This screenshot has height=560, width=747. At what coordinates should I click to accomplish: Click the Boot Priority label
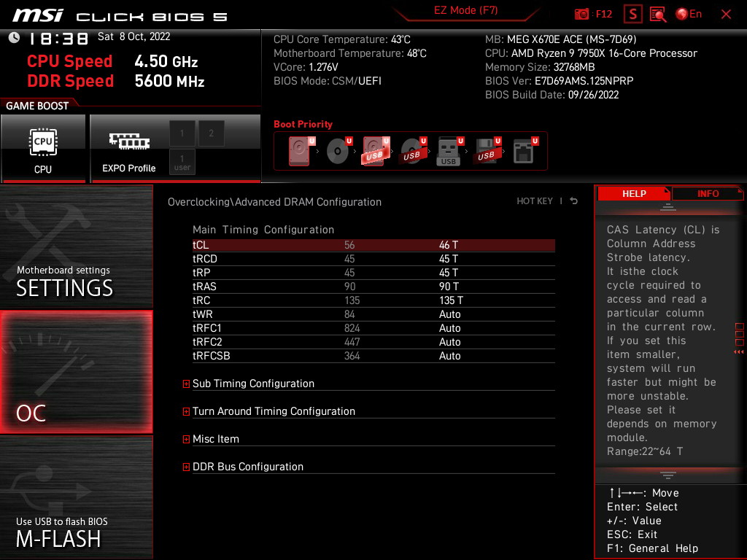(x=303, y=124)
